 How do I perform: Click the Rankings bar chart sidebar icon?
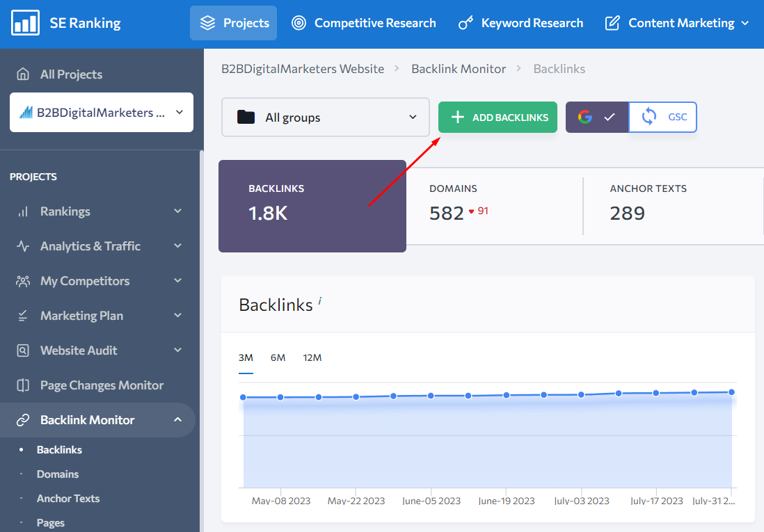[x=23, y=211]
